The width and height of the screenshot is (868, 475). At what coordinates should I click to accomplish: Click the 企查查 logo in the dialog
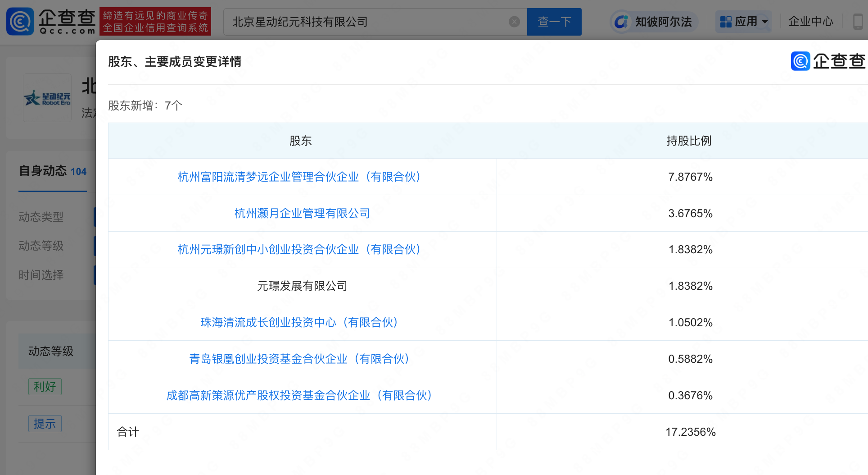pos(828,61)
